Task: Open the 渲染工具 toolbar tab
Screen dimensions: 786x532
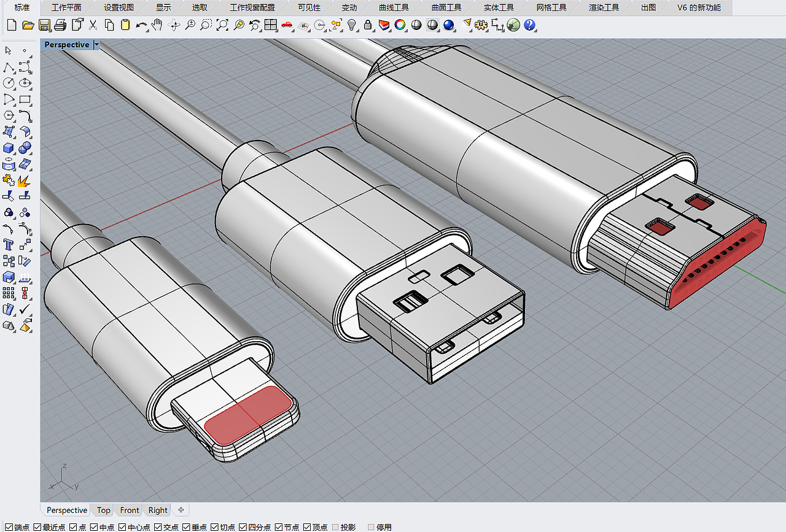Action: tap(604, 7)
